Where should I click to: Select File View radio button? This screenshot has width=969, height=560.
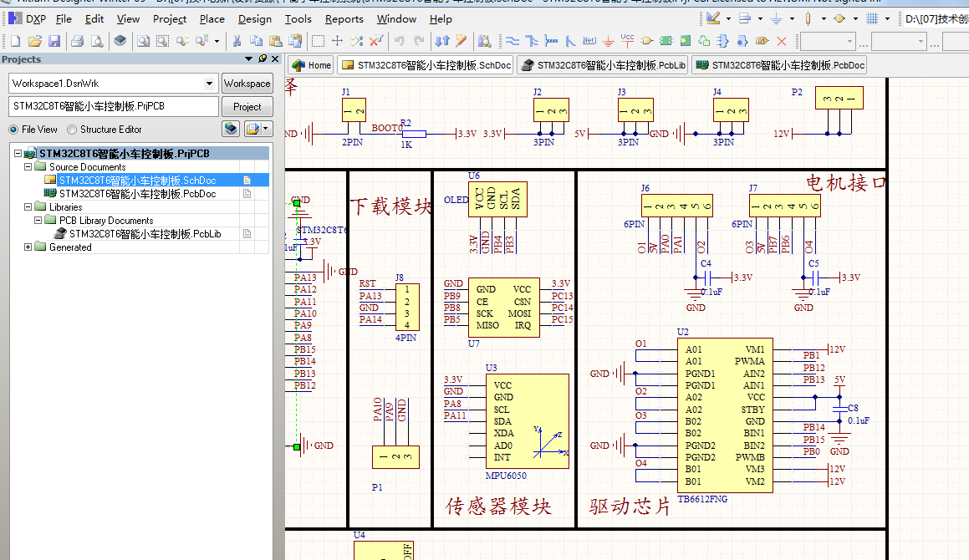[13, 130]
